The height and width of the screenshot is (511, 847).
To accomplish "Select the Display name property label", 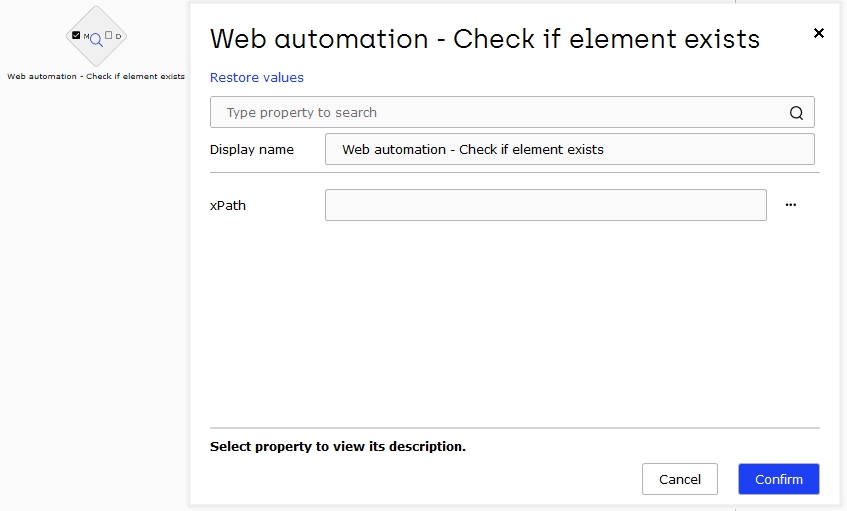I will click(x=252, y=150).
